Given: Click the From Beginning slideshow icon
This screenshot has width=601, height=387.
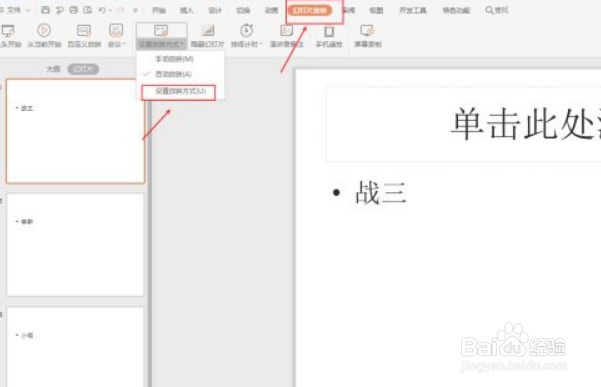Looking at the screenshot, I should point(8,31).
